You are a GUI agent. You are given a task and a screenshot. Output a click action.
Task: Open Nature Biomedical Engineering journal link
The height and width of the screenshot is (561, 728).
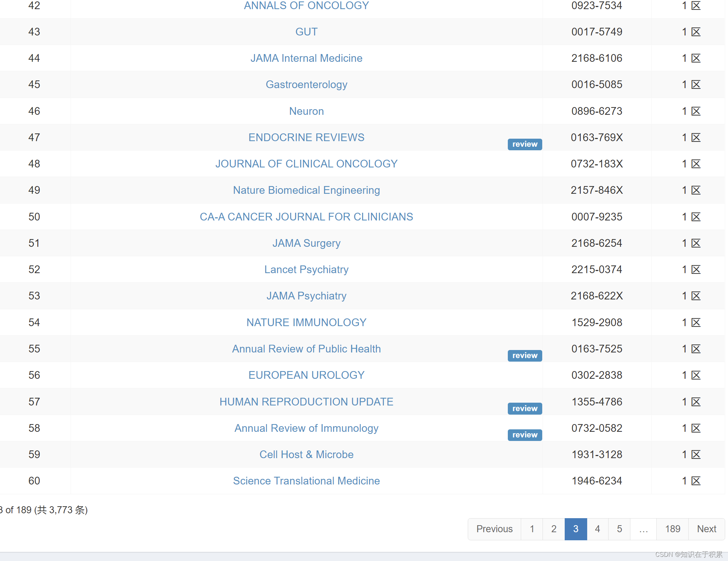306,190
